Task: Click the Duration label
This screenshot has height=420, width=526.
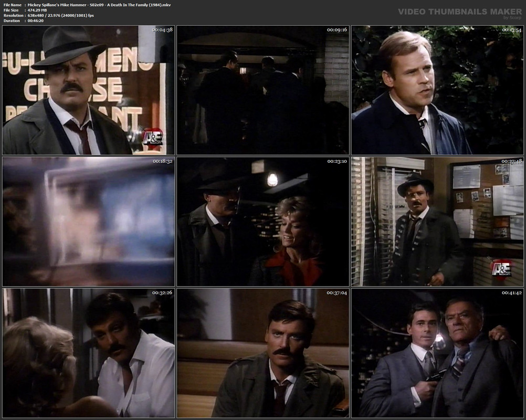Action: pos(12,21)
